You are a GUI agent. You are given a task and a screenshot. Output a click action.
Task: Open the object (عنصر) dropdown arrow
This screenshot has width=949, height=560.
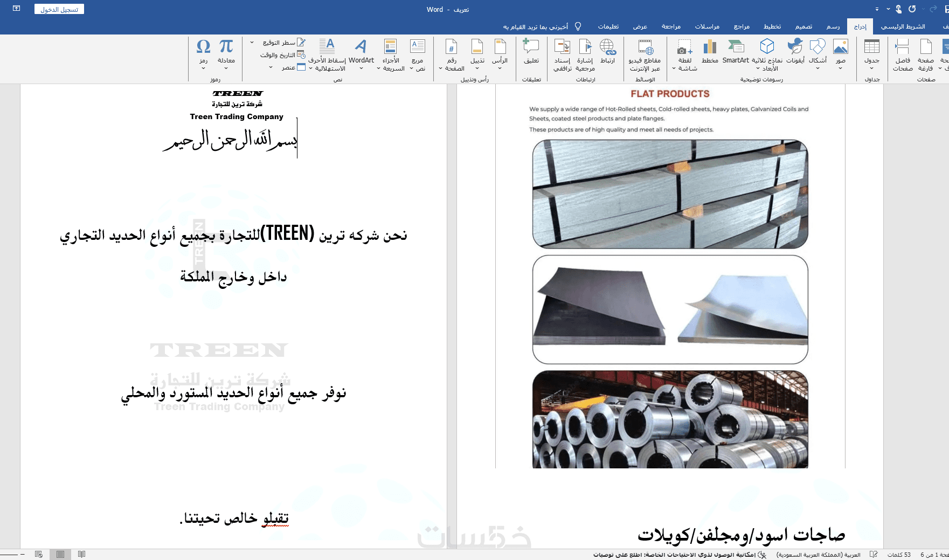(271, 67)
